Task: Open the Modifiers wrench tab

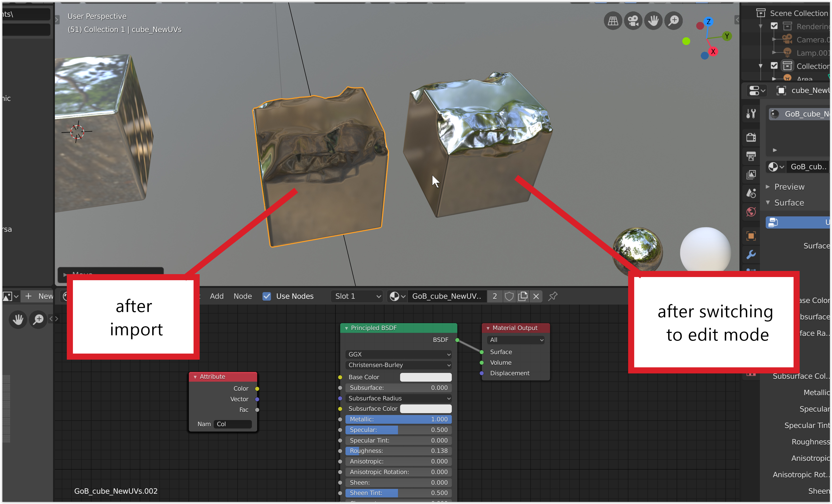Action: [x=751, y=254]
